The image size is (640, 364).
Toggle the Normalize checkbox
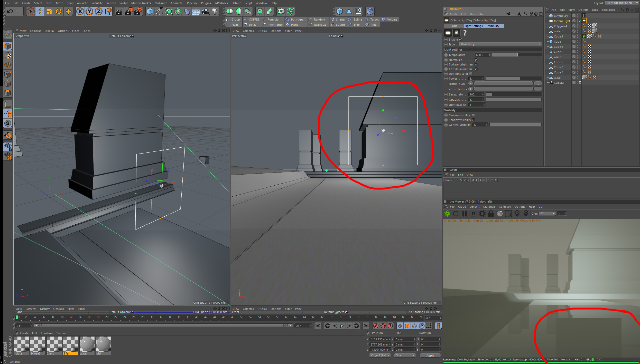click(476, 60)
